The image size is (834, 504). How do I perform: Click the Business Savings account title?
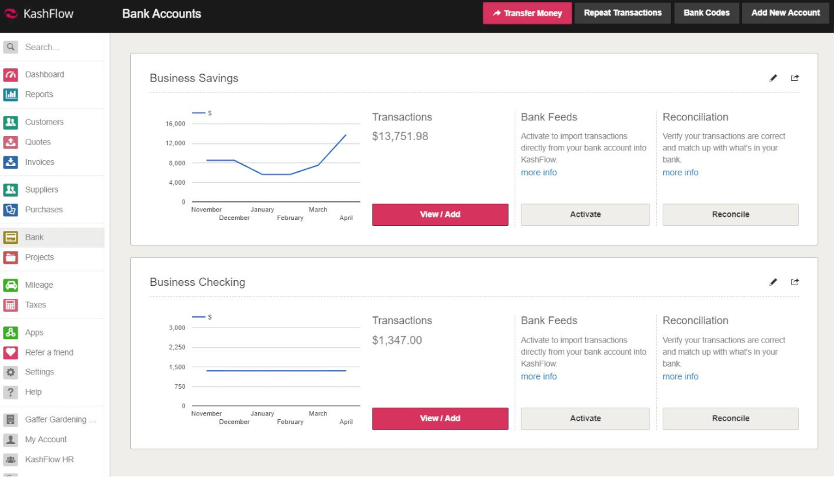click(x=194, y=78)
